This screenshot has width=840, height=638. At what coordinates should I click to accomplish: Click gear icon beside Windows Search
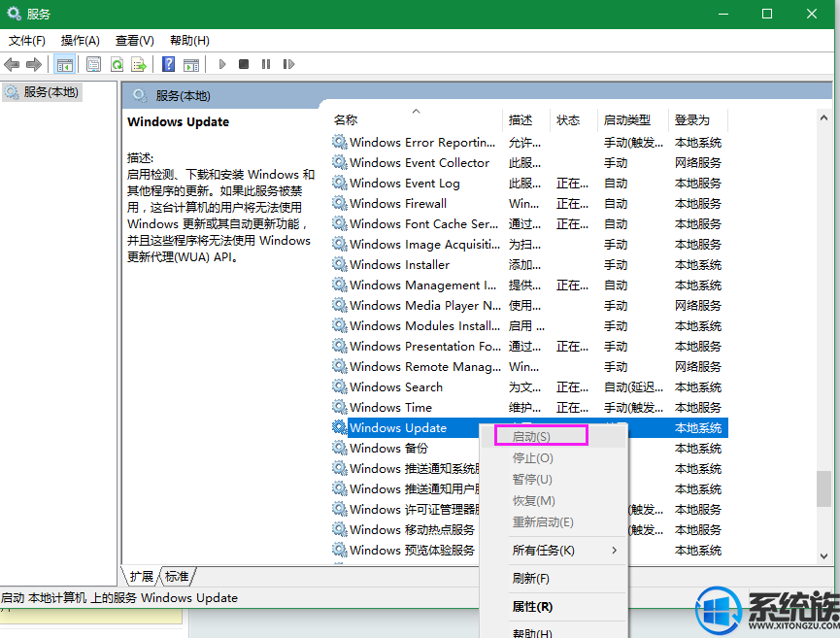[x=339, y=386]
